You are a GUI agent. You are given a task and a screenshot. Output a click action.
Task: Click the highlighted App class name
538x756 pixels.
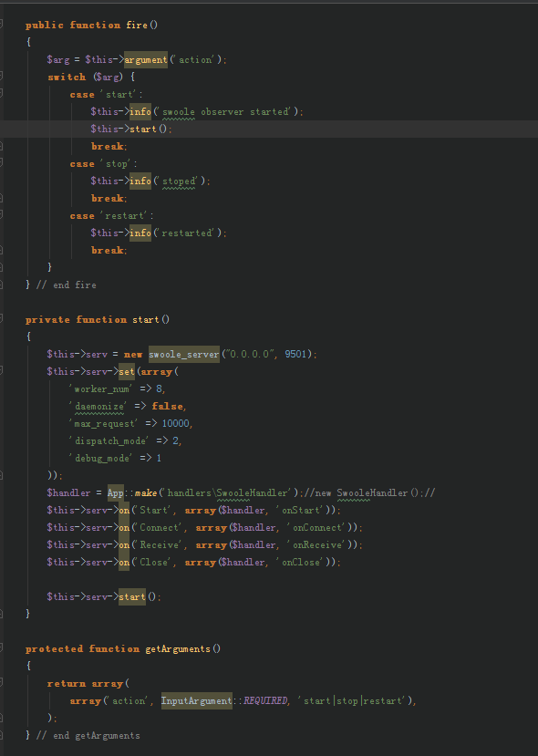[116, 493]
